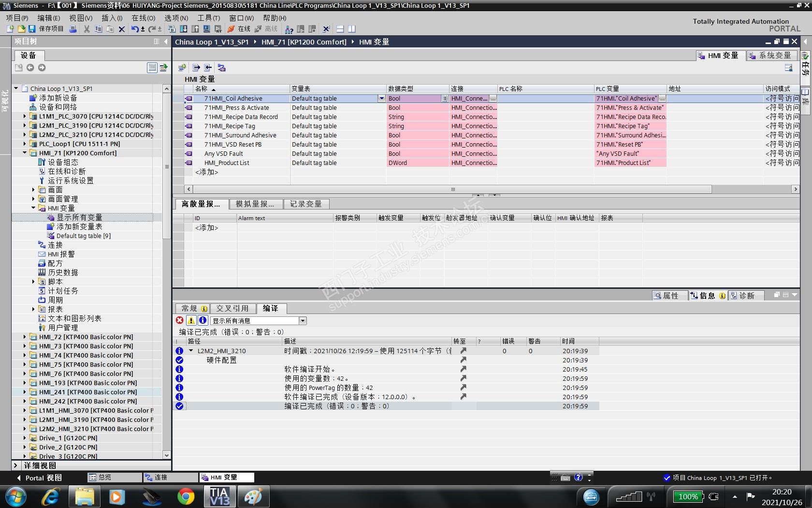
Task: Open the 诊断 inspector tab
Action: pyautogui.click(x=747, y=296)
